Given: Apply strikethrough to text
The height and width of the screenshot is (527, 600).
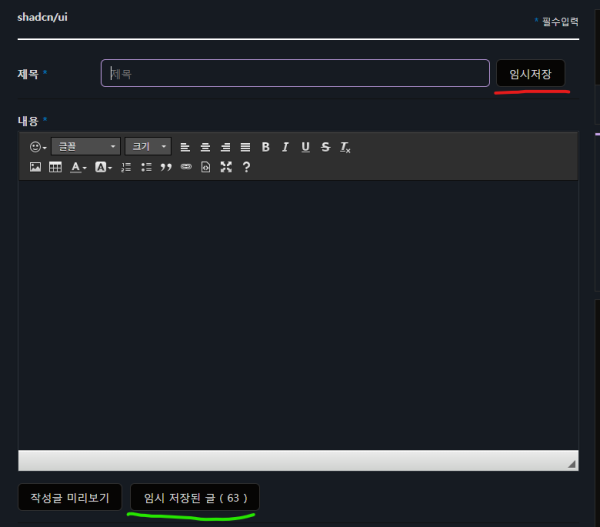Looking at the screenshot, I should 325,147.
